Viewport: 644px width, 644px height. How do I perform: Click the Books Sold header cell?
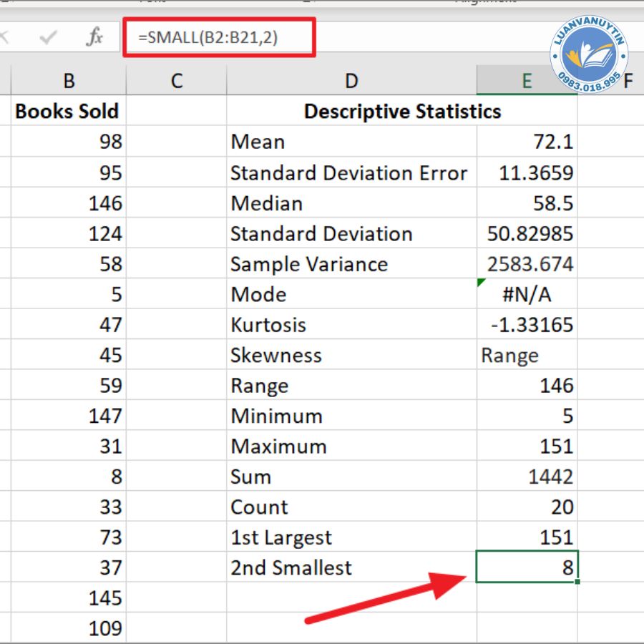coord(67,112)
